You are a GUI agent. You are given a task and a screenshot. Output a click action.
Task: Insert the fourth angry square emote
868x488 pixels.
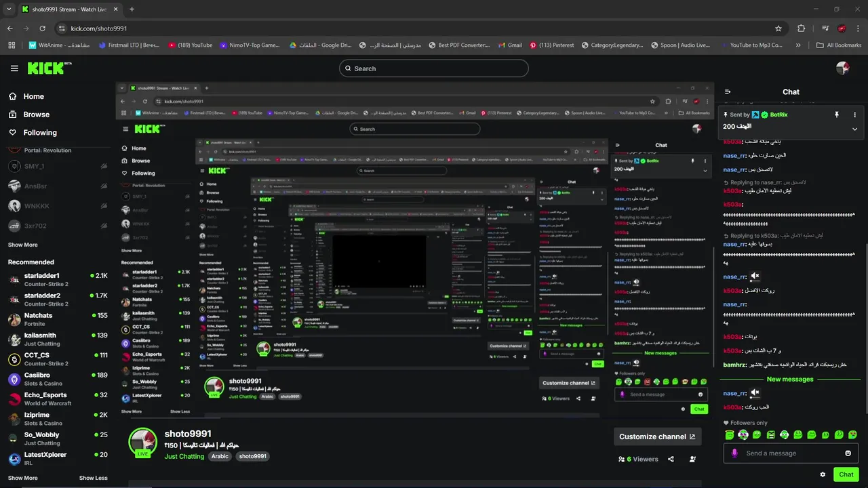[x=770, y=434]
